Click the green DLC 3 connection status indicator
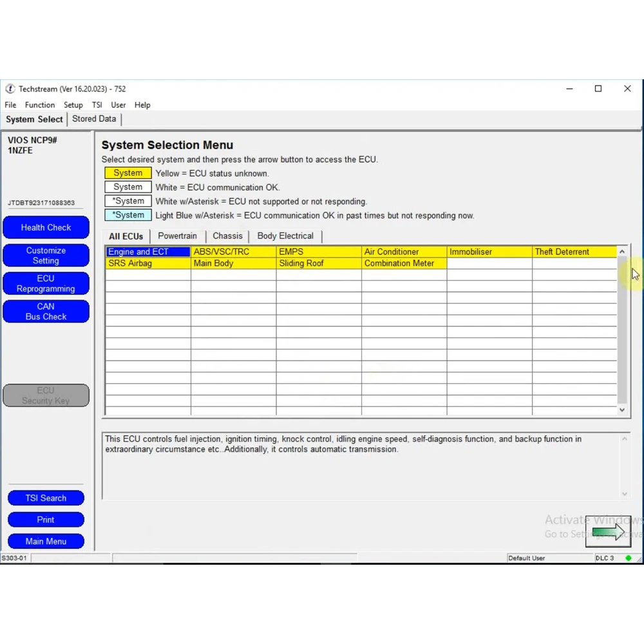Image resolution: width=644 pixels, height=644 pixels. coord(628,558)
